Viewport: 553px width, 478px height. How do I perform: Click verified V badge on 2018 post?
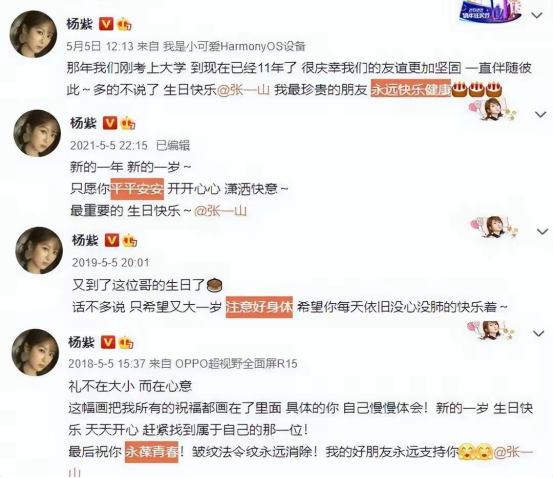[x=108, y=343]
